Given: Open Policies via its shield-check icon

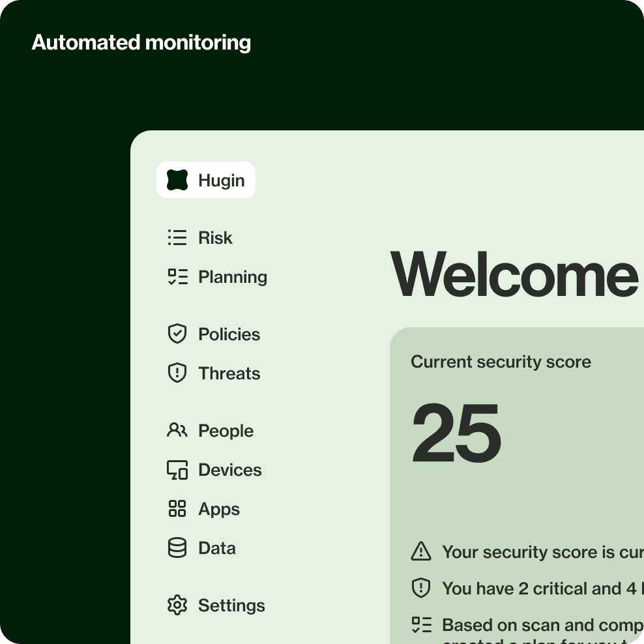Looking at the screenshot, I should (x=177, y=334).
